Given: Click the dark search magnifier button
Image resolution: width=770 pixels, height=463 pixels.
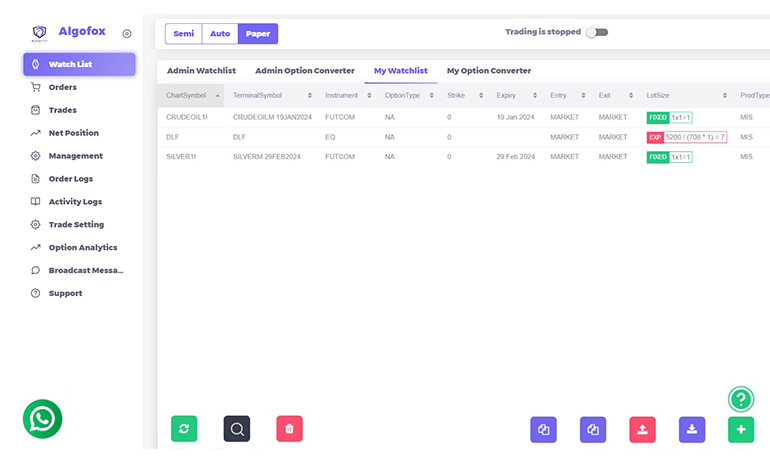Looking at the screenshot, I should 237,429.
